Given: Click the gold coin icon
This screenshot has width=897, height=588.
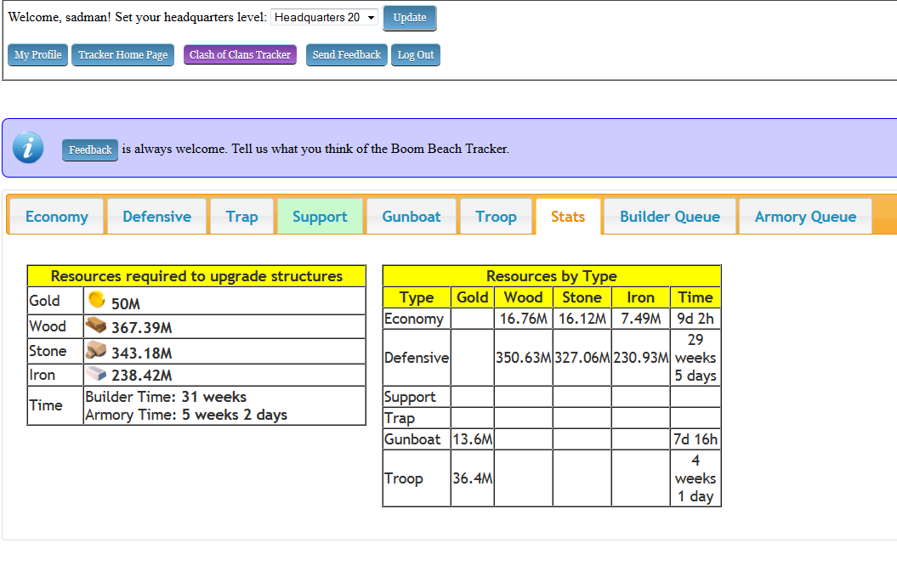Looking at the screenshot, I should coord(96,300).
